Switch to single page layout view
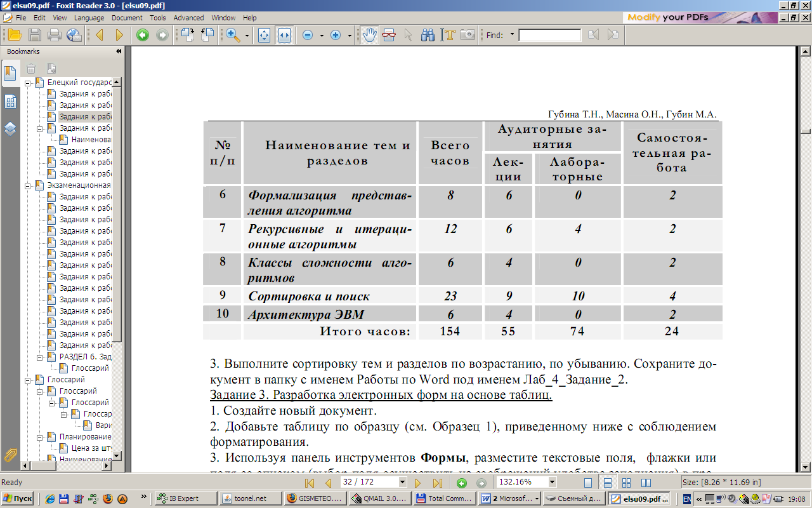Image resolution: width=812 pixels, height=508 pixels. pyautogui.click(x=589, y=483)
